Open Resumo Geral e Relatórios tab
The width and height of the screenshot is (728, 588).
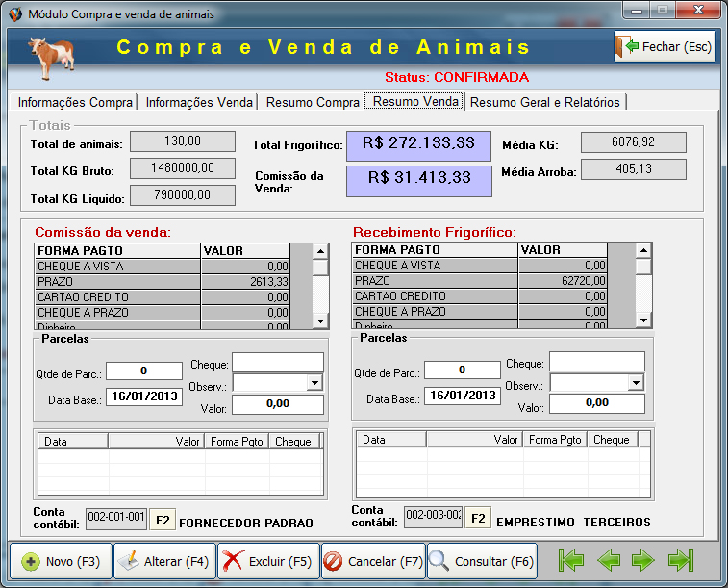click(x=545, y=102)
